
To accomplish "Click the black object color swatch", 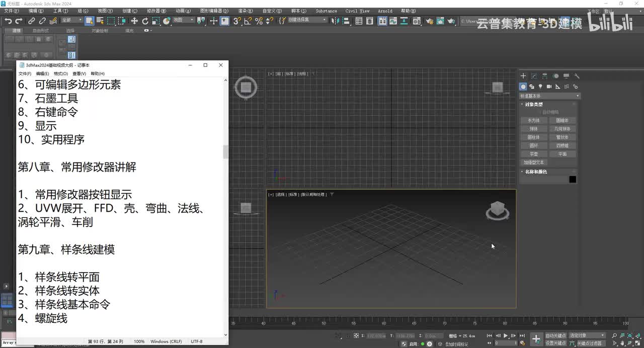I will [573, 180].
